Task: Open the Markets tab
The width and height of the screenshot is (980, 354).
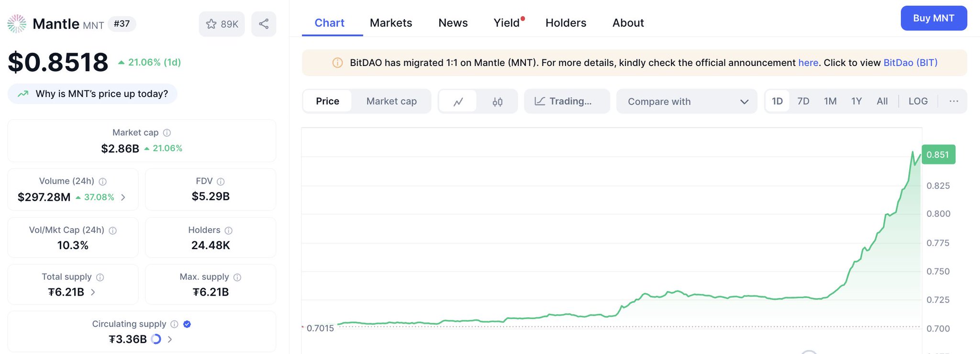Action: pyautogui.click(x=390, y=23)
